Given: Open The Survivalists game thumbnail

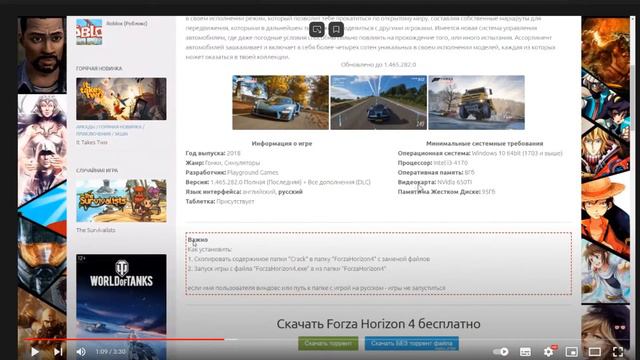Looking at the screenshot, I should point(121,201).
